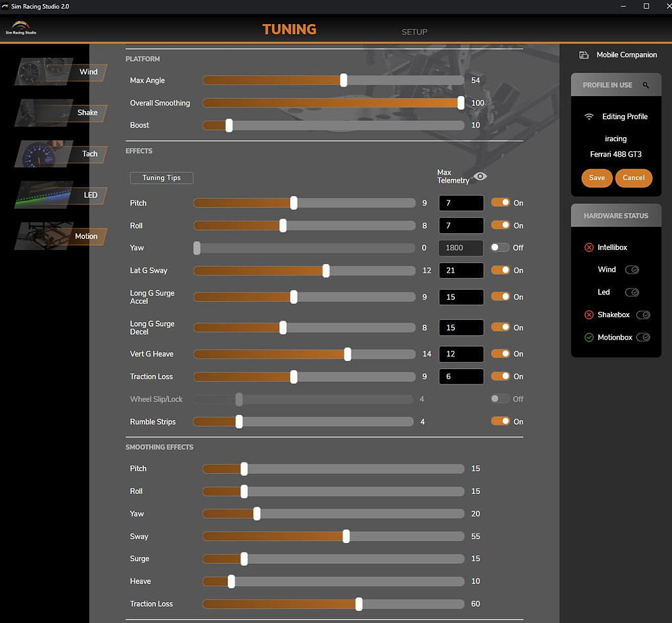Open Tuning Tips
This screenshot has height=623, width=672.
pos(161,178)
